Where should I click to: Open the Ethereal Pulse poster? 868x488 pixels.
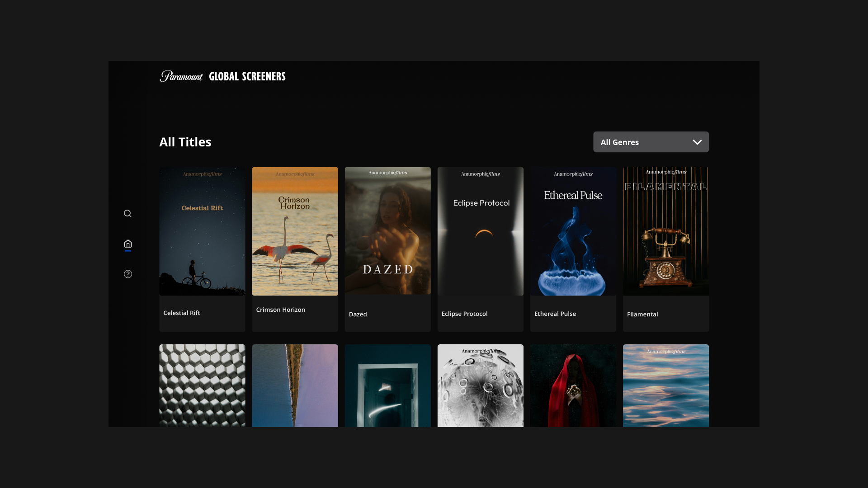click(573, 231)
